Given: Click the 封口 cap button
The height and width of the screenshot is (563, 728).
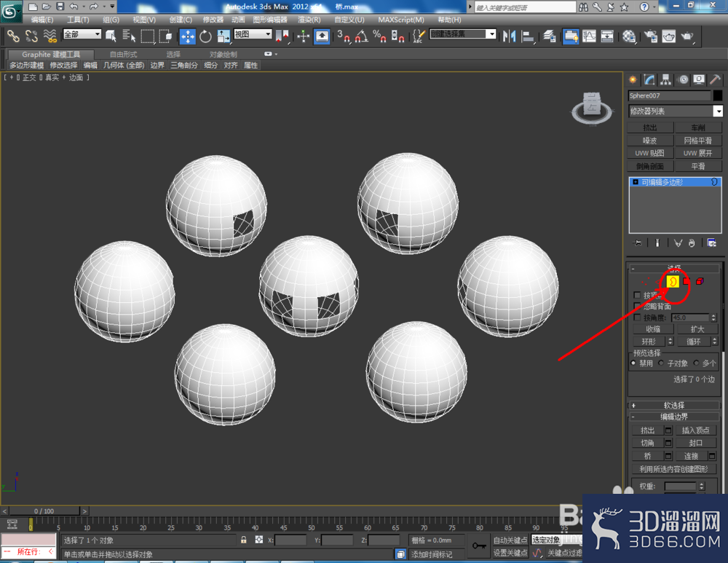Looking at the screenshot, I should tap(695, 443).
